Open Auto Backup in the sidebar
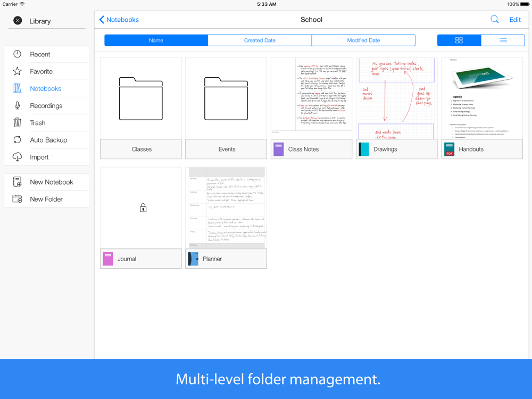This screenshot has height=399, width=532. coord(47,140)
